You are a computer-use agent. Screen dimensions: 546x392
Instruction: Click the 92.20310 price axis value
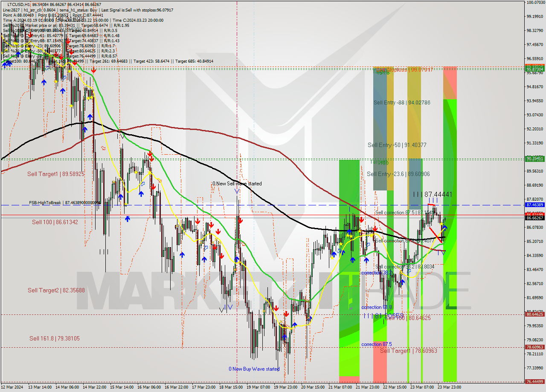pos(535,129)
